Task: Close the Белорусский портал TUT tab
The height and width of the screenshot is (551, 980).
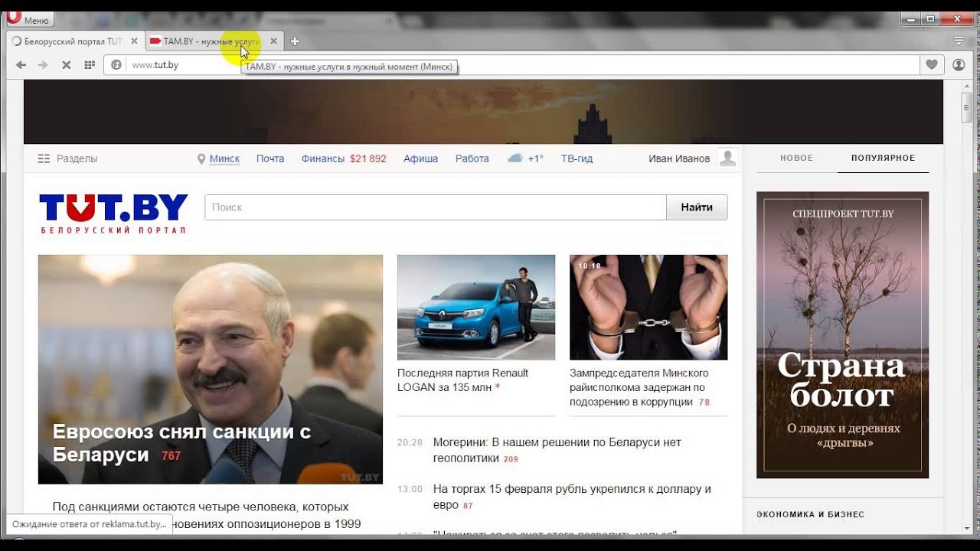Action: pos(134,41)
